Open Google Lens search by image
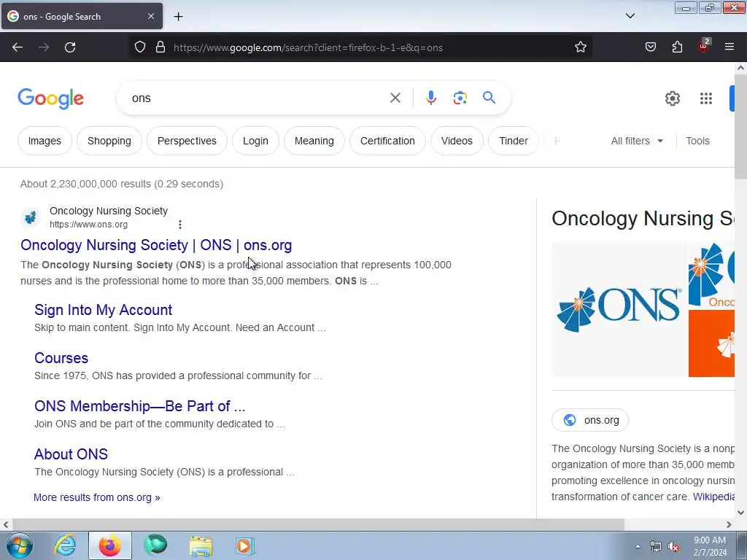The width and height of the screenshot is (747, 560). [460, 98]
